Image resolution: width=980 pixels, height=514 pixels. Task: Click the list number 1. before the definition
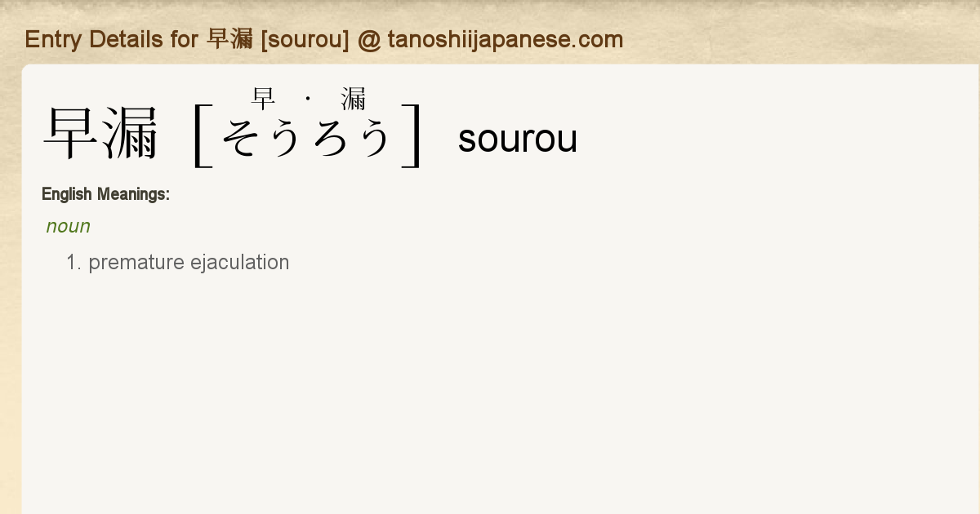click(74, 262)
